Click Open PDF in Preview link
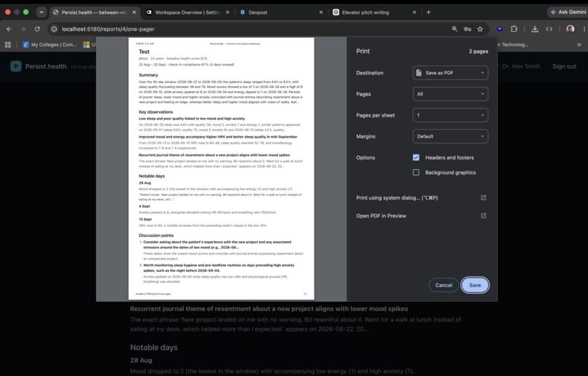588x376 pixels. (381, 216)
